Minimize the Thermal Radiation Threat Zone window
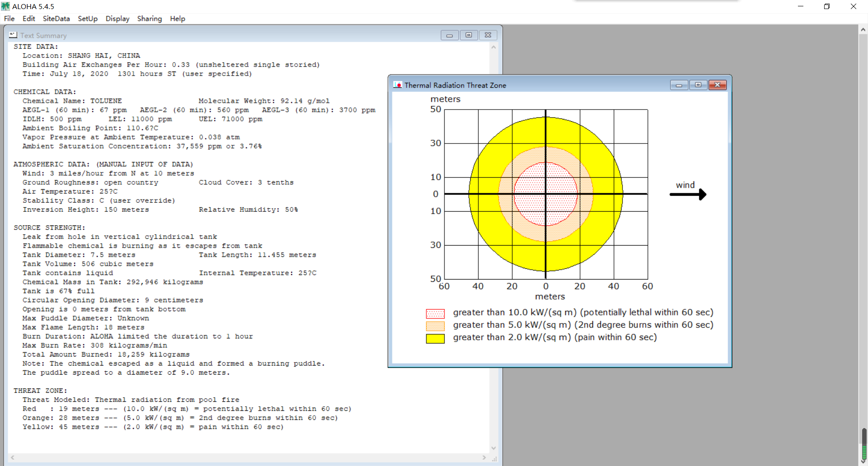Image resolution: width=868 pixels, height=466 pixels. 679,85
